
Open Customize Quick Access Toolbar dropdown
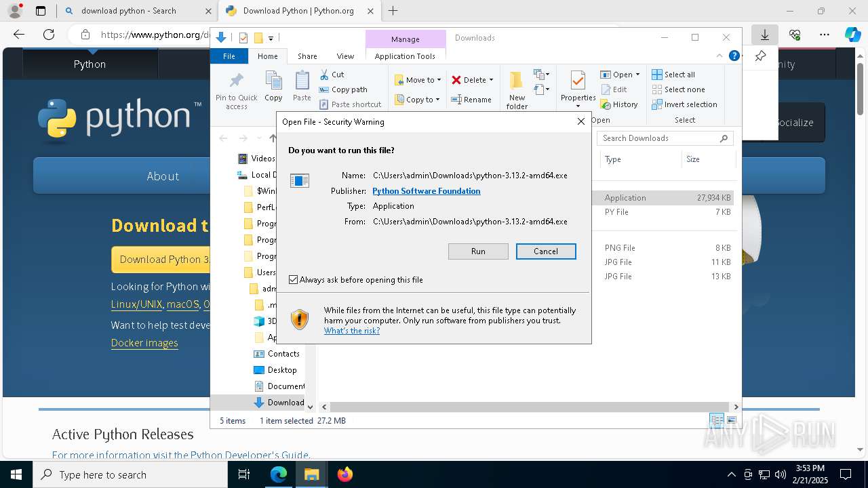(x=271, y=38)
